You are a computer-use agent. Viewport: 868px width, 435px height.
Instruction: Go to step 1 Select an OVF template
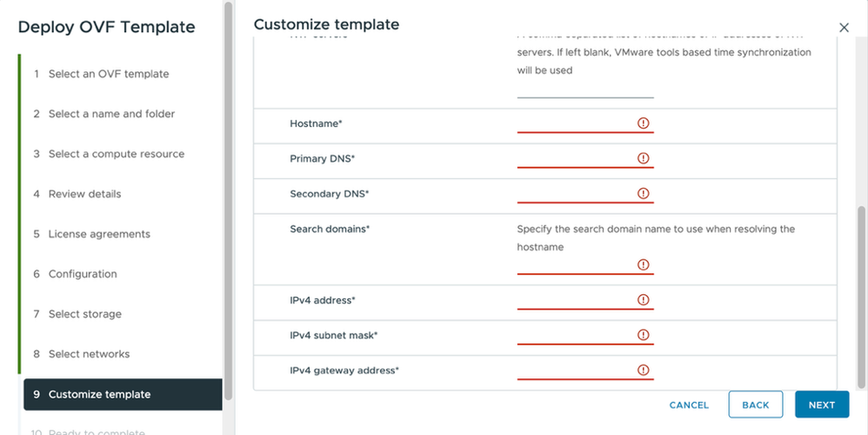point(108,74)
